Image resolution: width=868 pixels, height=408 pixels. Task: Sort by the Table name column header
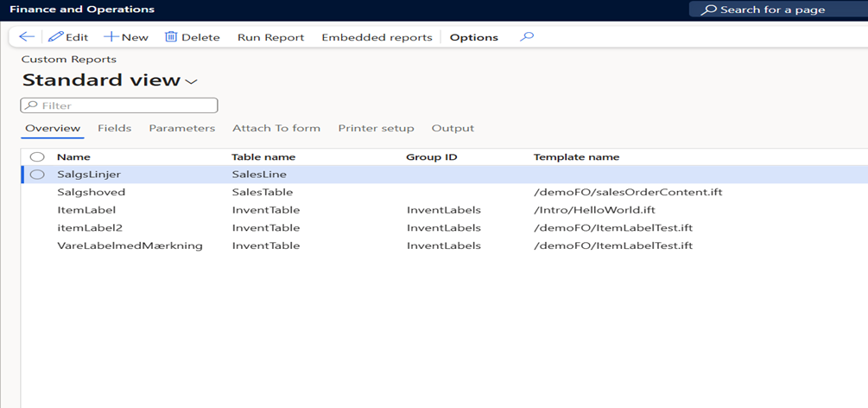coord(263,157)
